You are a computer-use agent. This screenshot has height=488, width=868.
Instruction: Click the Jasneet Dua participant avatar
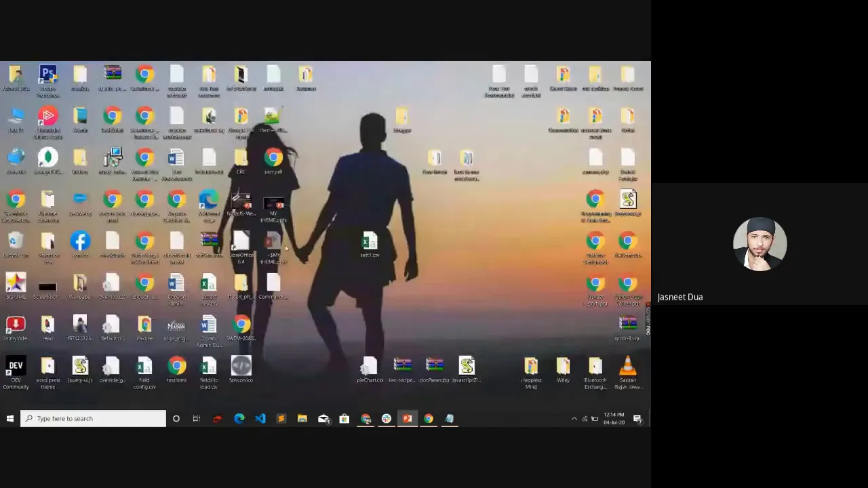click(759, 244)
